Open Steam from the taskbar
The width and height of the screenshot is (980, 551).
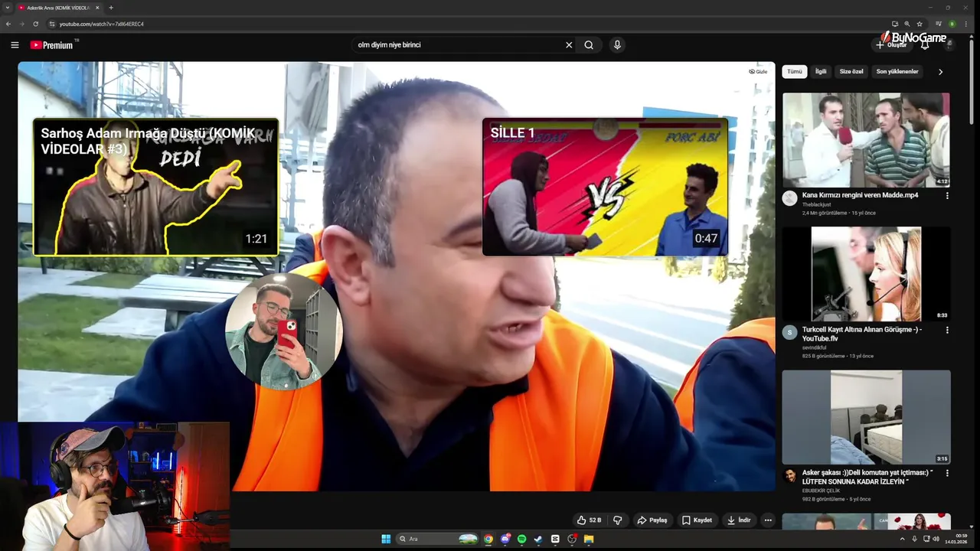[538, 539]
